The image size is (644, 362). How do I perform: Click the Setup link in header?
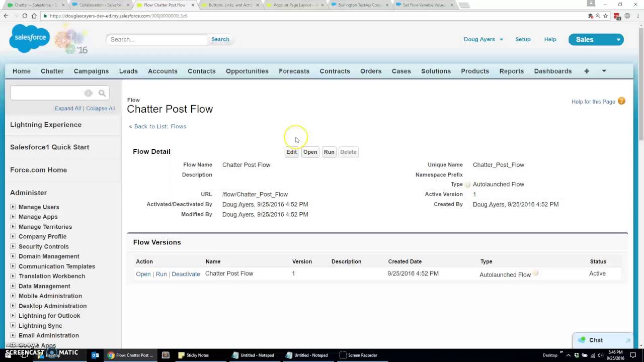tap(523, 39)
